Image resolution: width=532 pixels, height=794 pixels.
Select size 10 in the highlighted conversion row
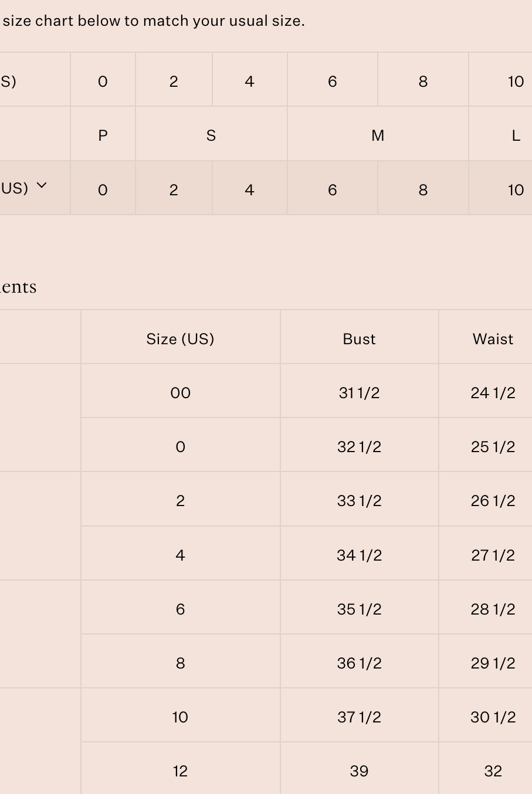(x=516, y=190)
